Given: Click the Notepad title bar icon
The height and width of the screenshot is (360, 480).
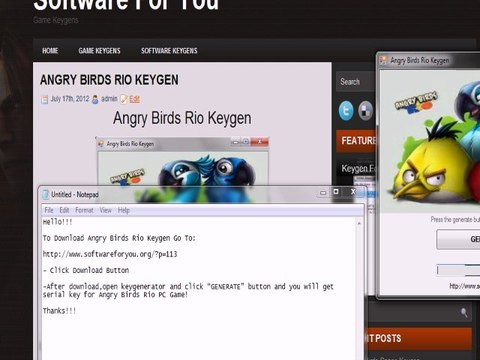Looking at the screenshot, I should point(45,194).
